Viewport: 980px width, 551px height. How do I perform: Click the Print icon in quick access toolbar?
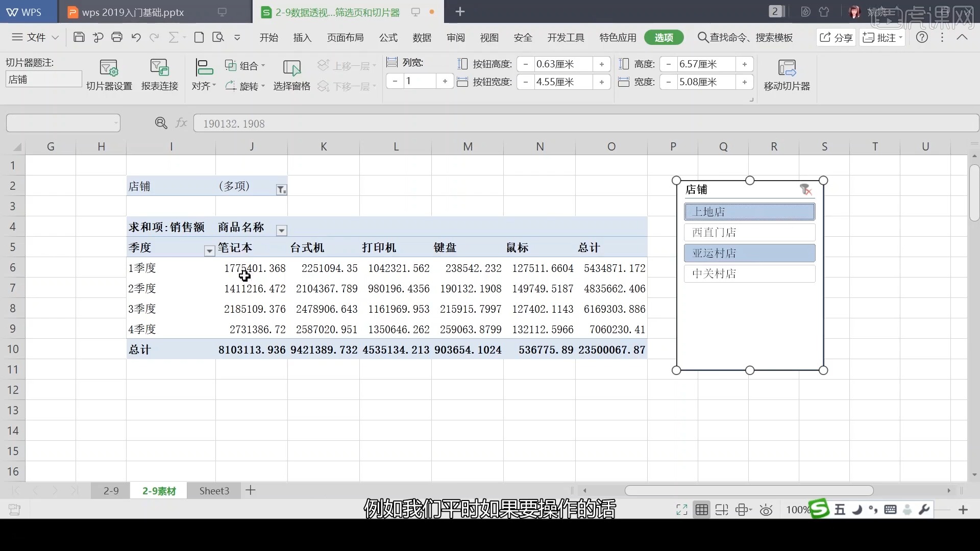coord(117,37)
